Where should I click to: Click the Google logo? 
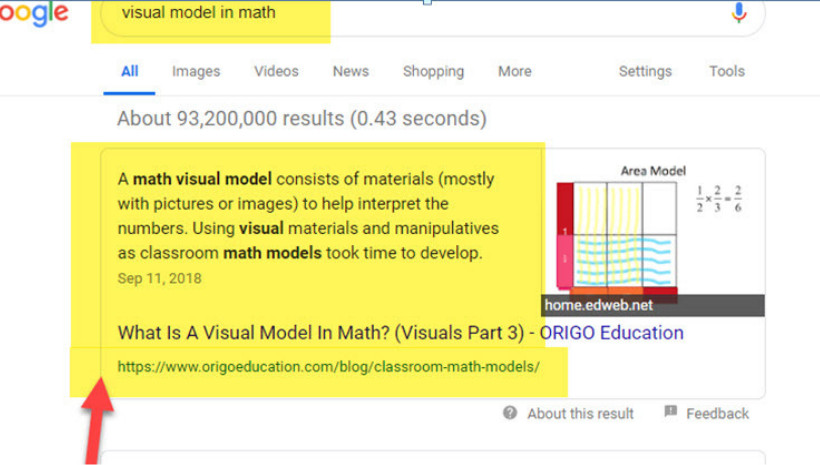[x=33, y=14]
